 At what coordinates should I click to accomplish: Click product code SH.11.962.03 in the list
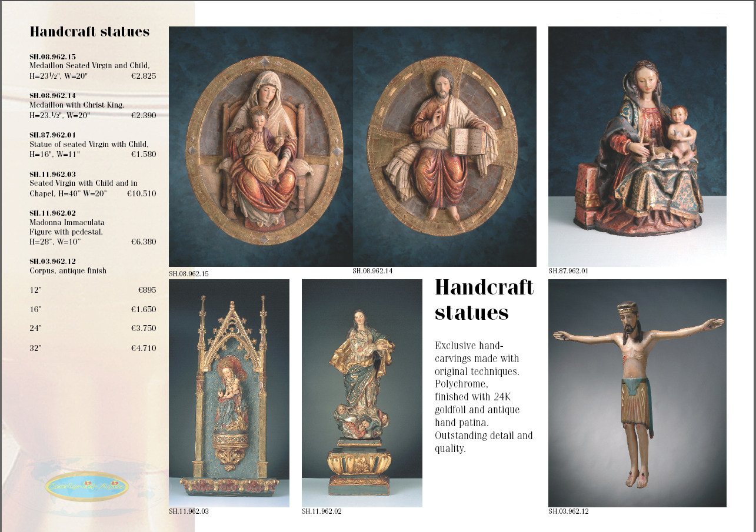pyautogui.click(x=53, y=174)
